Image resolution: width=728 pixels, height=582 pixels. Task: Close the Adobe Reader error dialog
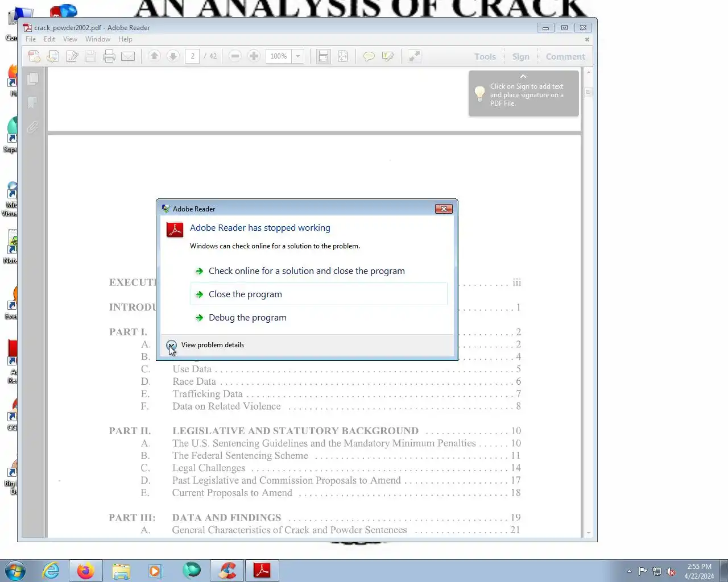coord(444,209)
